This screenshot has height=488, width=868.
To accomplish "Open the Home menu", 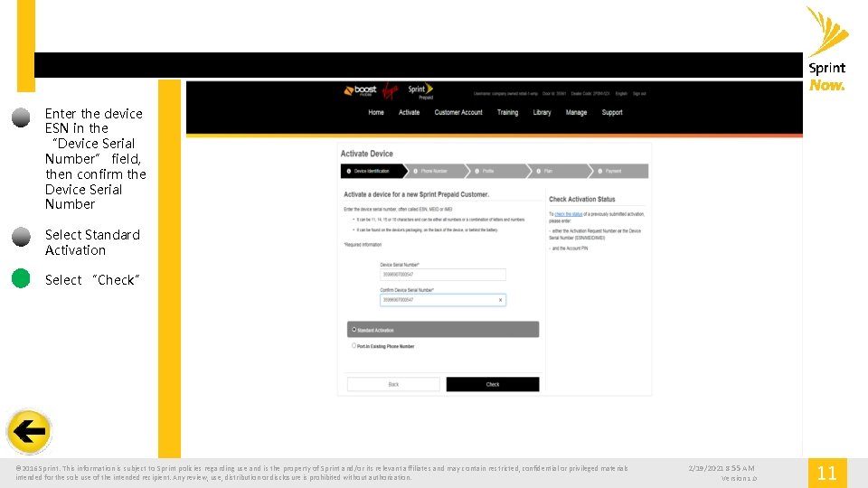I will pyautogui.click(x=376, y=112).
